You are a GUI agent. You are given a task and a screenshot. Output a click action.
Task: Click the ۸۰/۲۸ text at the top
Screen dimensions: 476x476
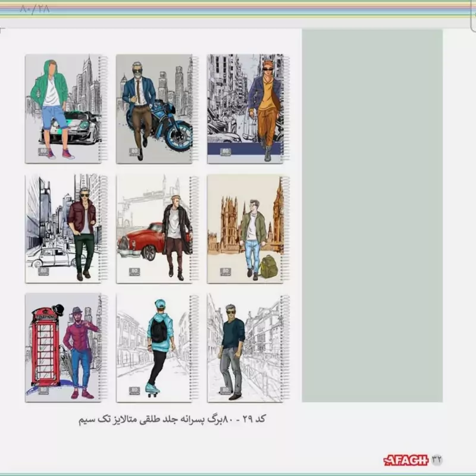pyautogui.click(x=35, y=9)
